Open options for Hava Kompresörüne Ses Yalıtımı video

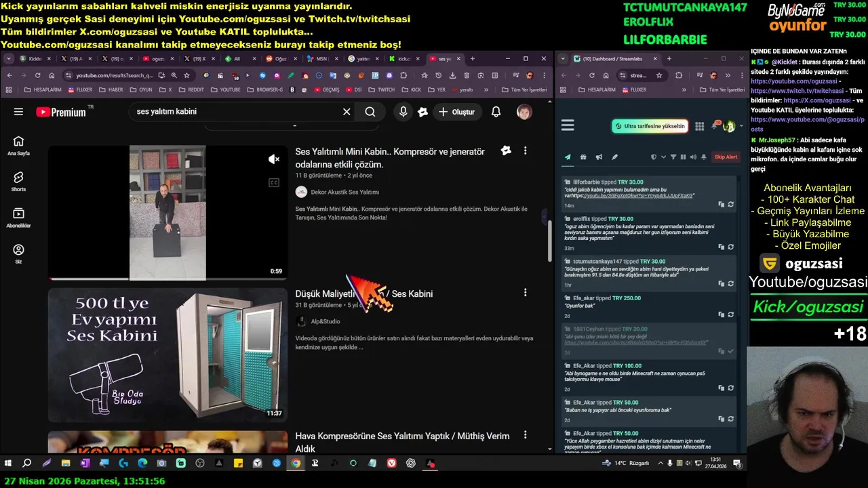(525, 435)
